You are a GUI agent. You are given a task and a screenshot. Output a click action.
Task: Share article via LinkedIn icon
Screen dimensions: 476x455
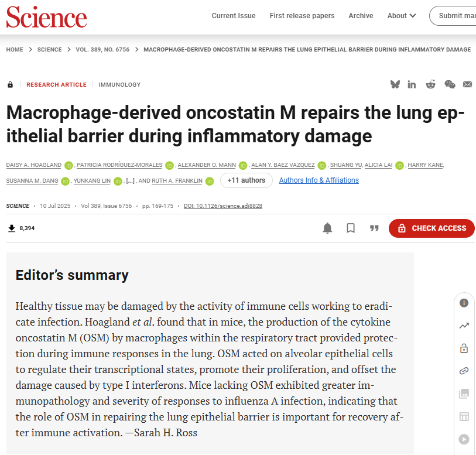point(412,84)
